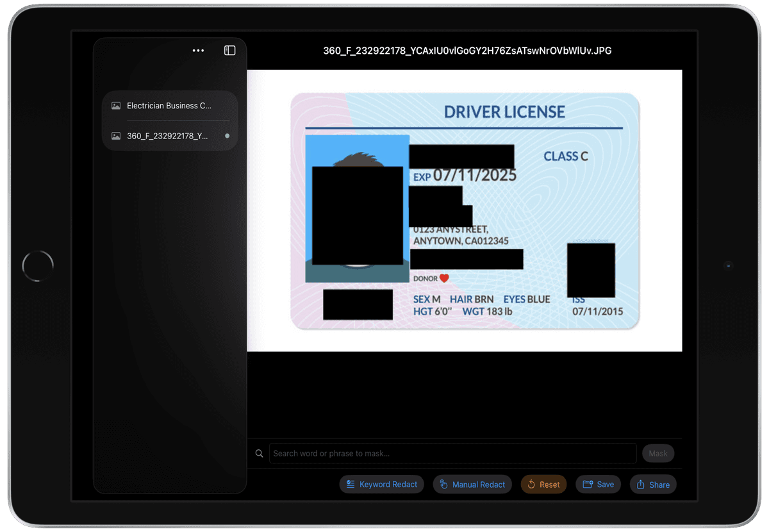The width and height of the screenshot is (769, 532).
Task: Click the magnifying glass search icon
Action: point(260,453)
